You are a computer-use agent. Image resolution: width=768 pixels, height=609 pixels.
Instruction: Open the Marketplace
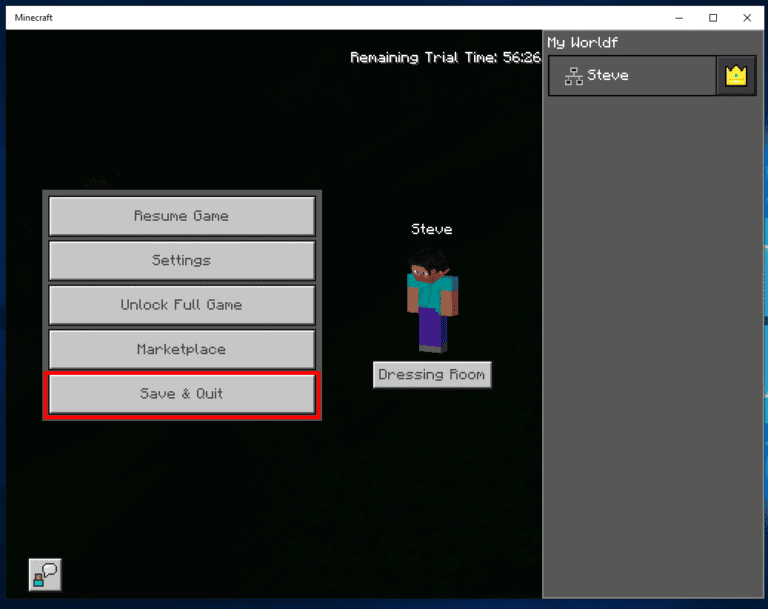tap(182, 349)
